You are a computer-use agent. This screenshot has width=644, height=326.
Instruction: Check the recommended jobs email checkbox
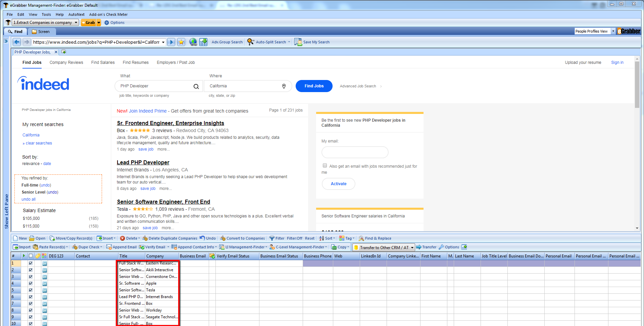click(325, 165)
